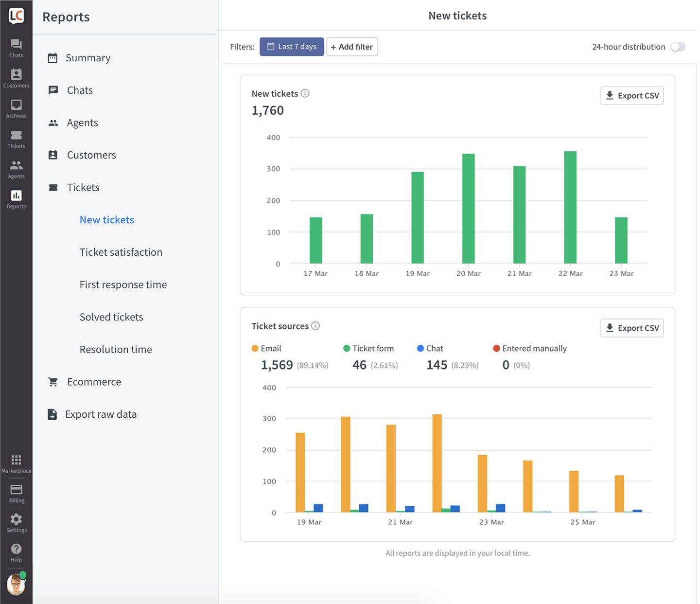Click the 19 Mar green bar in New tickets
This screenshot has width=700, height=604.
click(x=418, y=217)
